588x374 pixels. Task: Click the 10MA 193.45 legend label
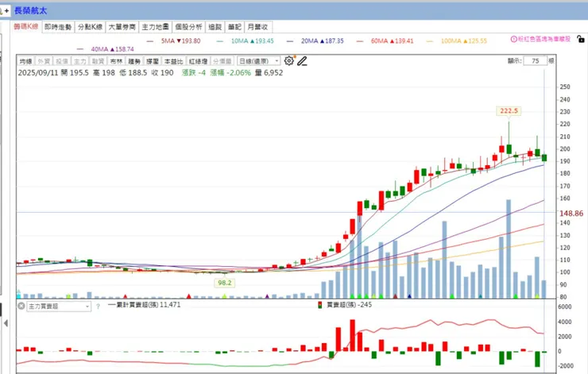point(253,40)
